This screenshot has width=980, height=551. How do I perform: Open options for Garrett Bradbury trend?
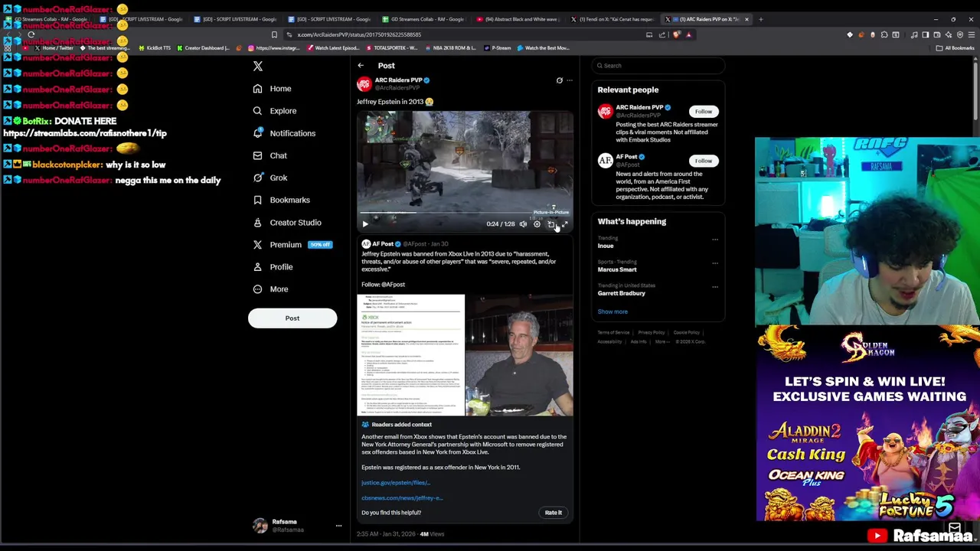coord(715,287)
